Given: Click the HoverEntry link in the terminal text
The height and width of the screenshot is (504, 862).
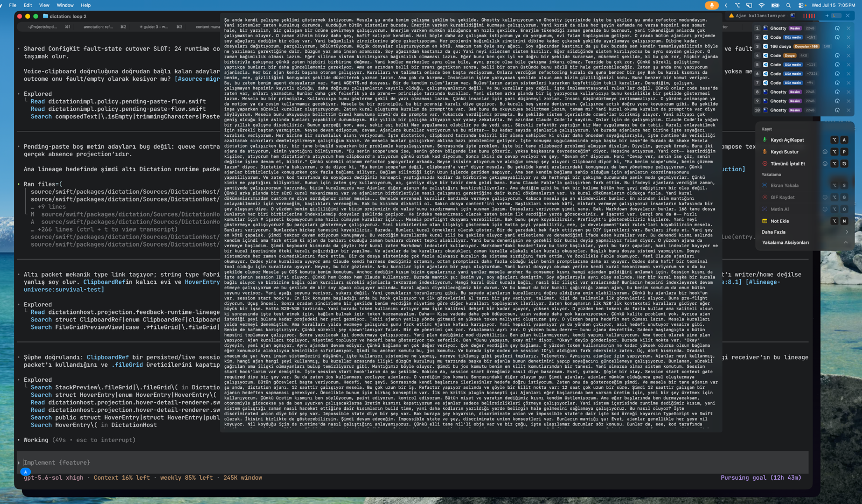Looking at the screenshot, I should point(202,282).
